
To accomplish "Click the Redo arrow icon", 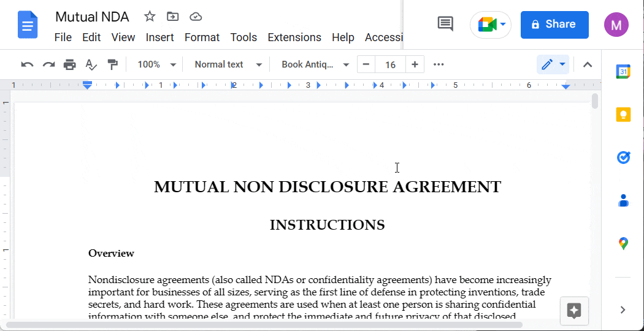I will point(48,64).
